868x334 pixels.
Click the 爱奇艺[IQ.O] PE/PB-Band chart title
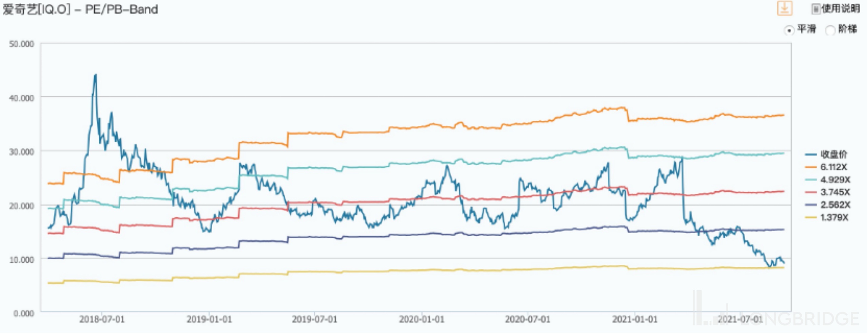click(x=80, y=10)
